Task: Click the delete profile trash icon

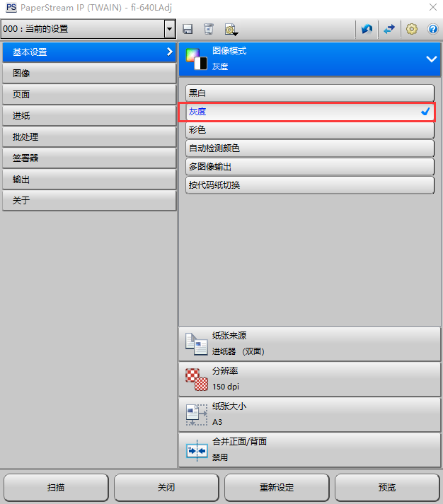Action: pyautogui.click(x=209, y=29)
